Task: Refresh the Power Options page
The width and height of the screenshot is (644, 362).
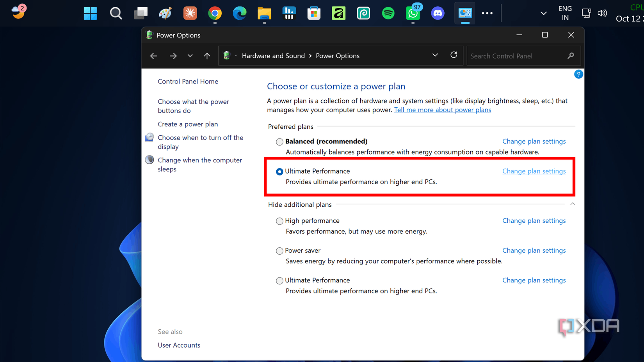Action: coord(454,55)
